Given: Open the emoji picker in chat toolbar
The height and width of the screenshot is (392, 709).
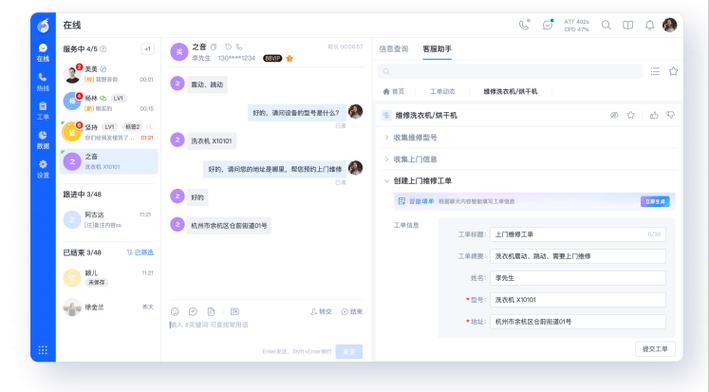Looking at the screenshot, I should [x=175, y=312].
